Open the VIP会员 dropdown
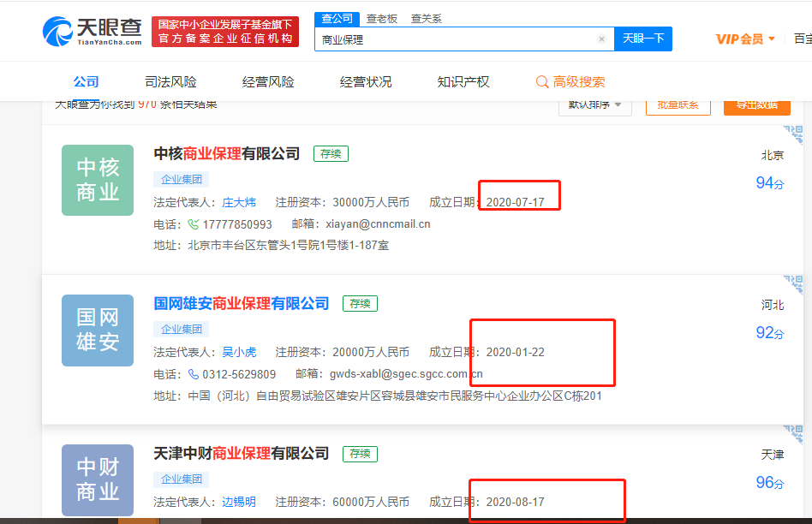Viewport: 812px width, 524px height. point(745,39)
